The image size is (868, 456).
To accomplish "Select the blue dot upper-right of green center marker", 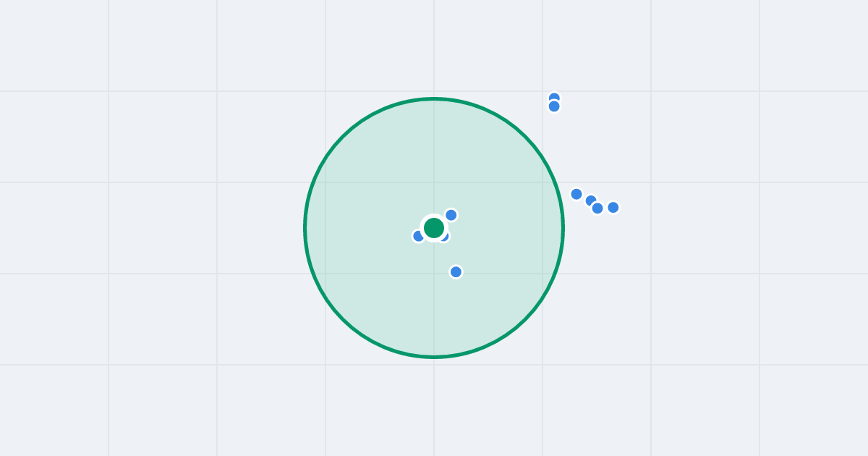I will 451,215.
